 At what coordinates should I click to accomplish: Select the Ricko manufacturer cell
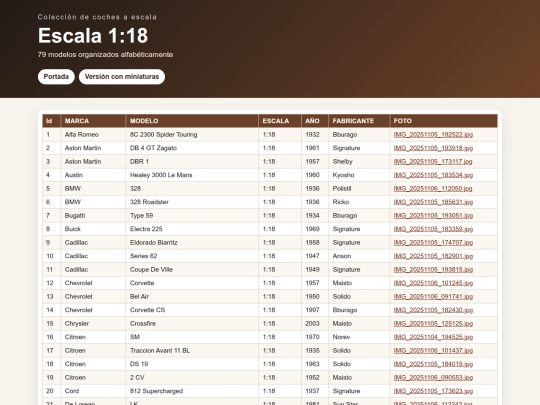point(359,202)
